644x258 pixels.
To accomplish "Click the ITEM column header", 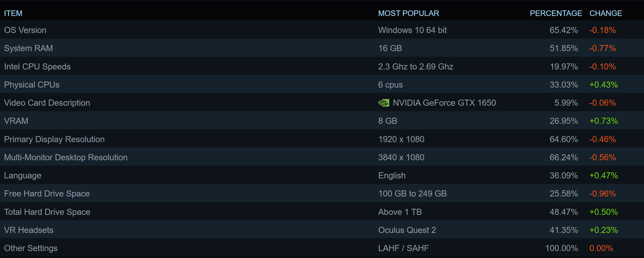I will [13, 13].
